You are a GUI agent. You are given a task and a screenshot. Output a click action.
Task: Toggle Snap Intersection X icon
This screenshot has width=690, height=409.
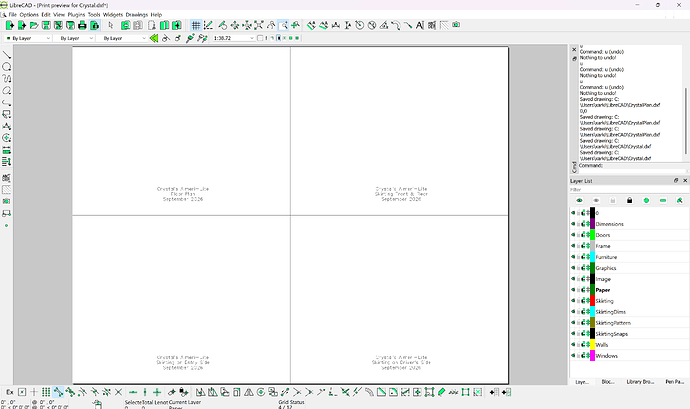click(x=118, y=392)
